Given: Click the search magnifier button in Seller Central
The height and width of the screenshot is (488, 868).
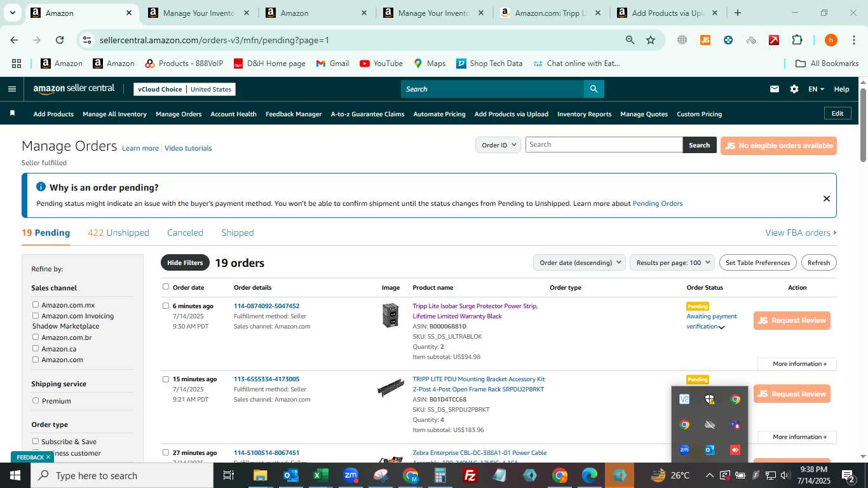Looking at the screenshot, I should [593, 89].
